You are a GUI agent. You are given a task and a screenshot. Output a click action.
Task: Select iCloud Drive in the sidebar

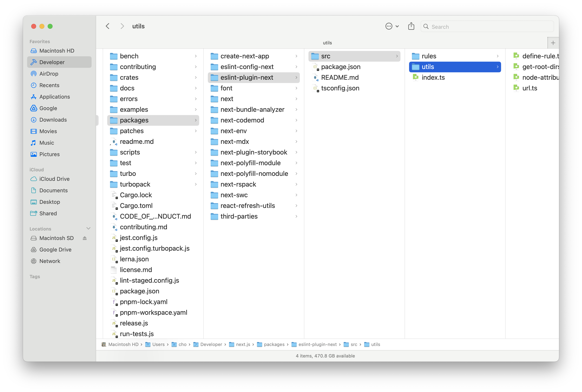click(54, 179)
